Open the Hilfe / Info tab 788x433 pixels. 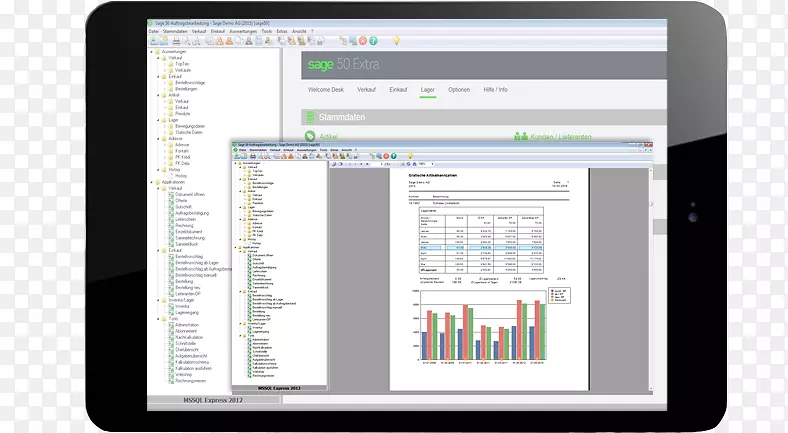click(x=497, y=90)
